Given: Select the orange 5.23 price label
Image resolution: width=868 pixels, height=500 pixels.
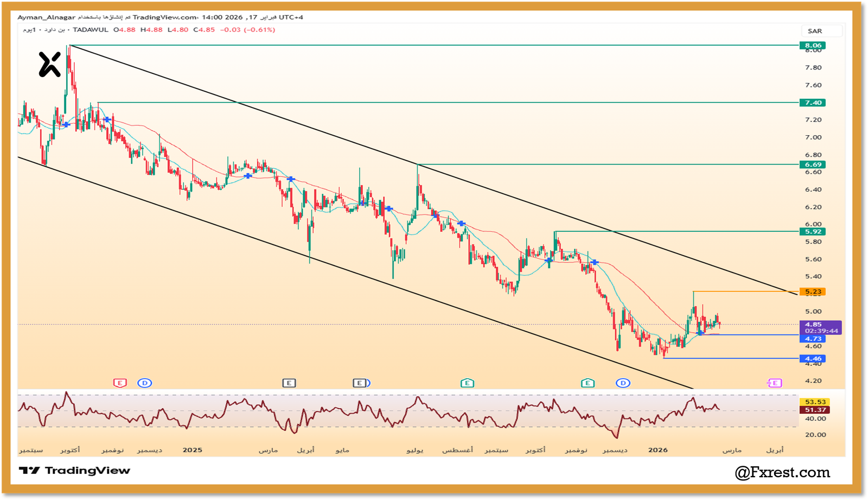Looking at the screenshot, I should click(x=812, y=292).
